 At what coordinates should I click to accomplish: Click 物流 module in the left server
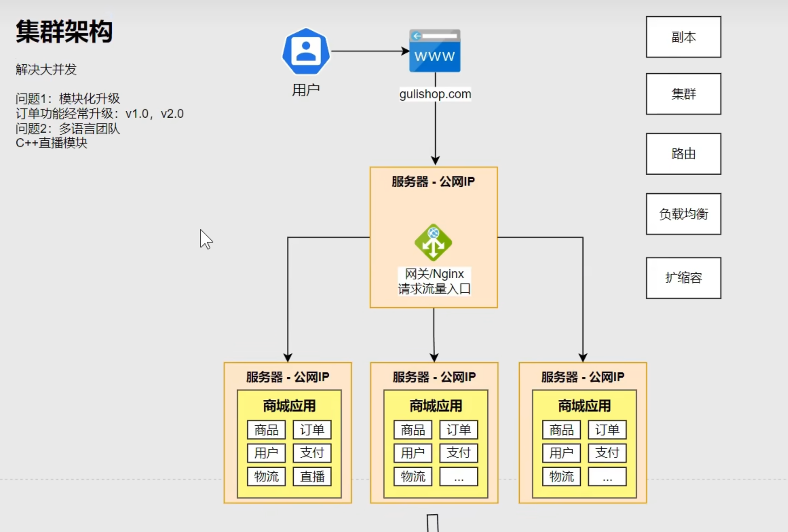(266, 476)
